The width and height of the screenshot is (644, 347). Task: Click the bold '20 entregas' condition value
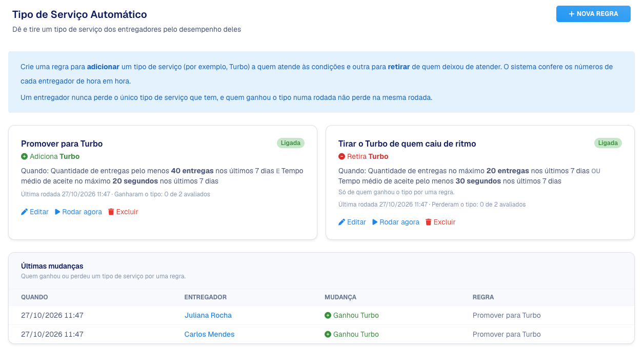(x=508, y=171)
